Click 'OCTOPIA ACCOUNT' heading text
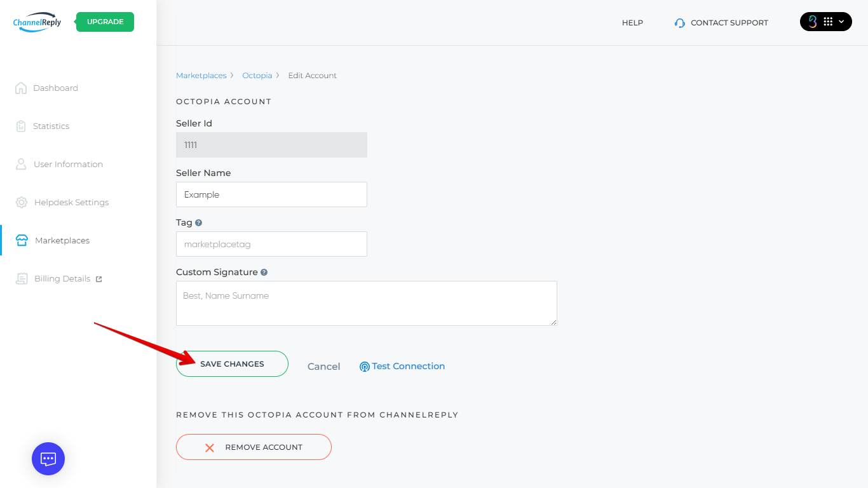The width and height of the screenshot is (868, 488). (224, 102)
